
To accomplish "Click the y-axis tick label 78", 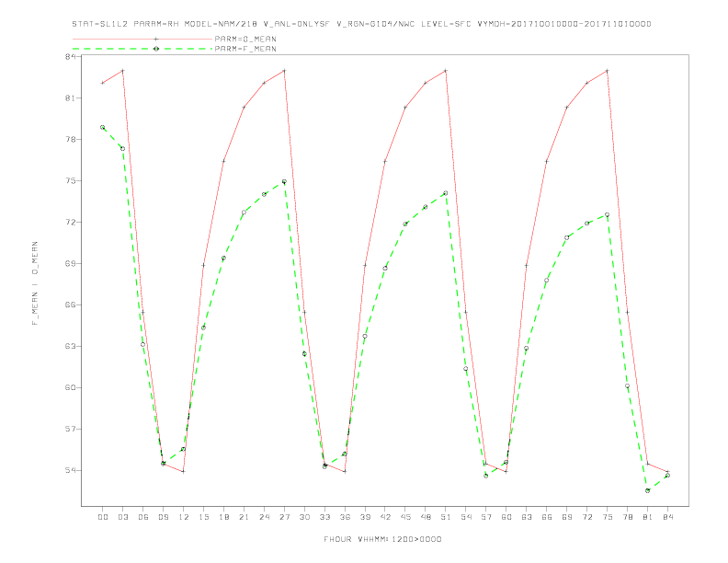I will 70,139.
